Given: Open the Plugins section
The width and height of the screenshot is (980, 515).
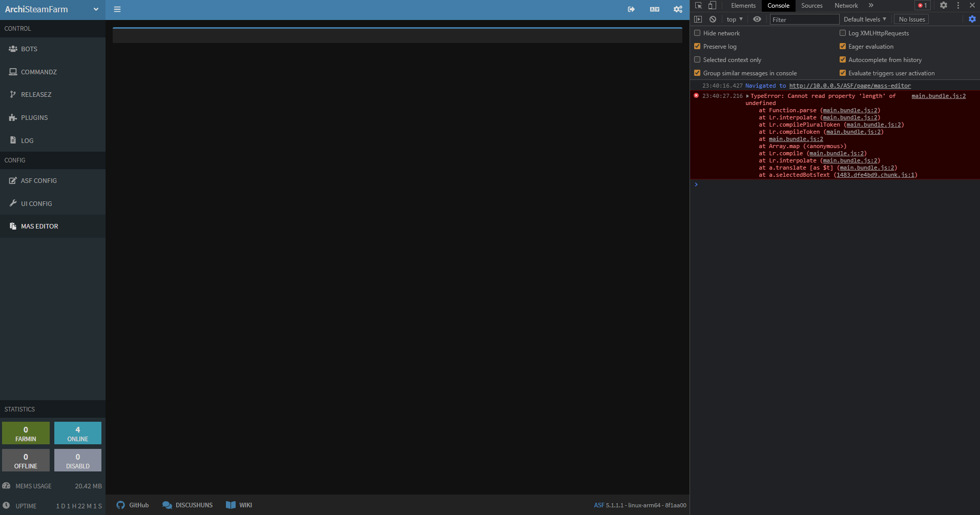Looking at the screenshot, I should 34,117.
